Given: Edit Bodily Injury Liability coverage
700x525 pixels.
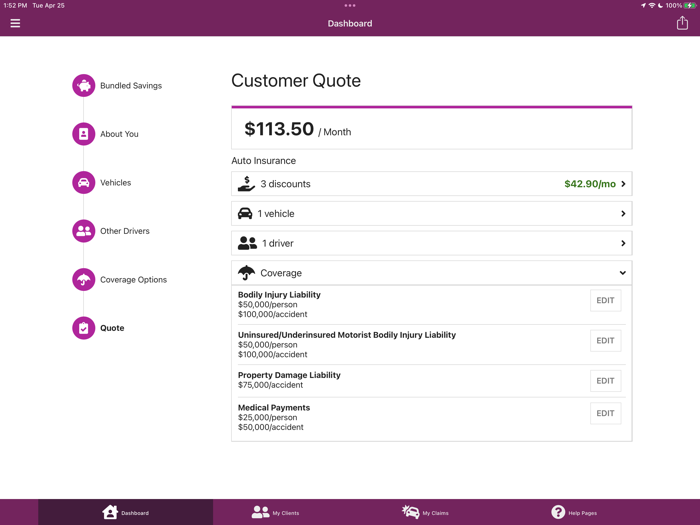Looking at the screenshot, I should [x=605, y=300].
